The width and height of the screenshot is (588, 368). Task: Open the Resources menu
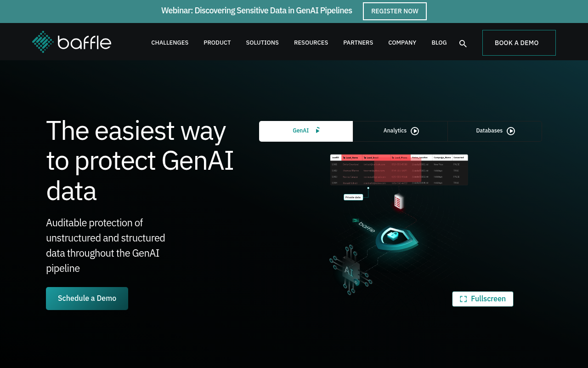coord(311,43)
